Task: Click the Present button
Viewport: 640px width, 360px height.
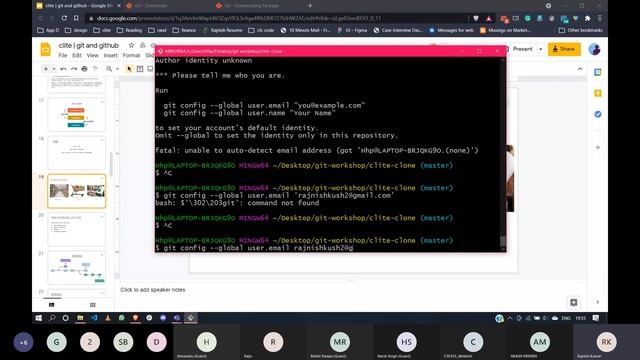Action: click(x=522, y=49)
